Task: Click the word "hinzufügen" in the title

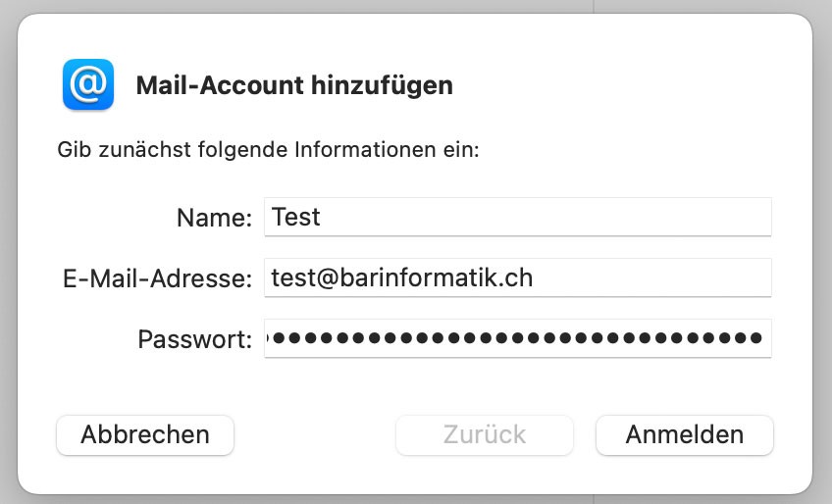Action: pos(382,85)
